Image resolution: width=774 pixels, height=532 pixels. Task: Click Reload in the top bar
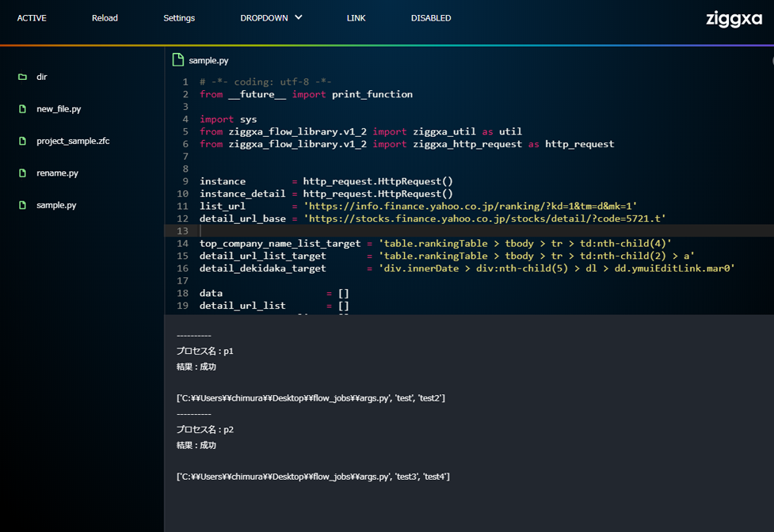click(x=105, y=18)
